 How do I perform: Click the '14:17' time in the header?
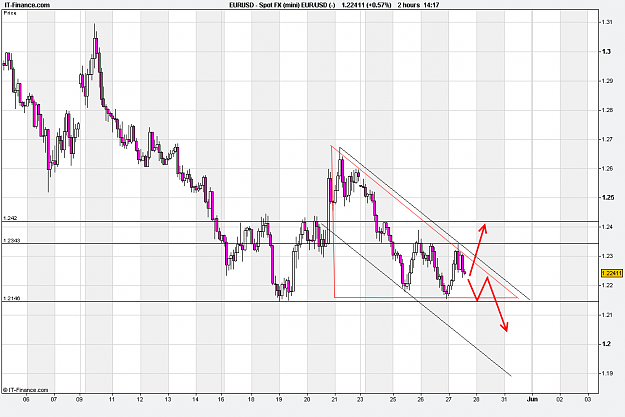pos(432,5)
